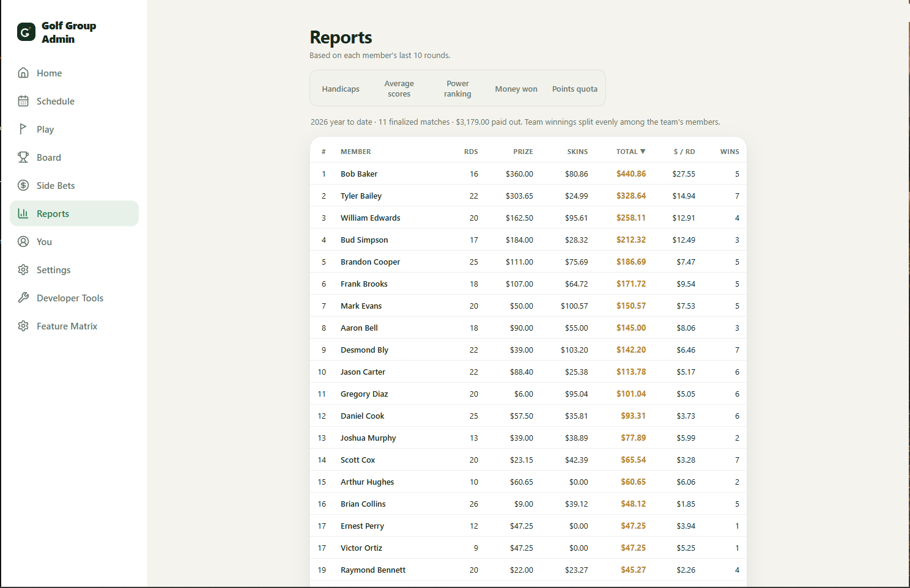Sort table by PRIZE header

523,152
